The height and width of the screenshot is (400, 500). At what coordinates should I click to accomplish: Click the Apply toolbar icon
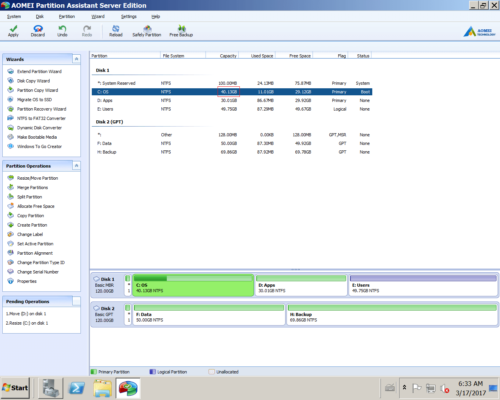click(13, 31)
